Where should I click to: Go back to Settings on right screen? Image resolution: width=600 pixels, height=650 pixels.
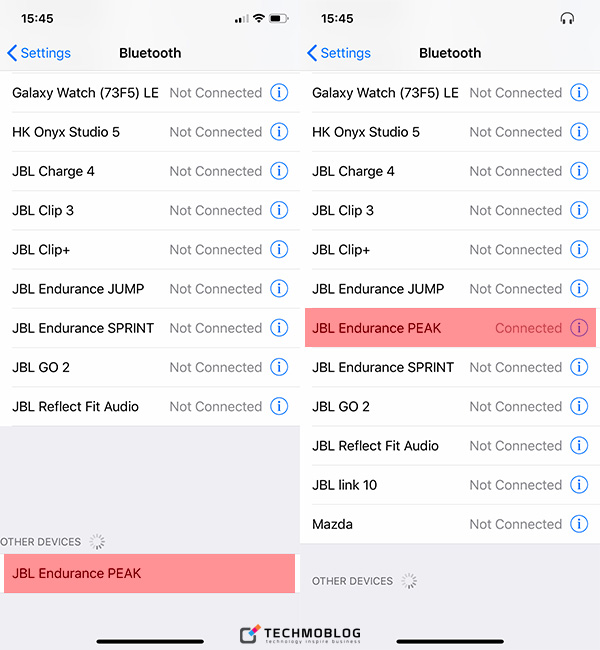pos(339,53)
